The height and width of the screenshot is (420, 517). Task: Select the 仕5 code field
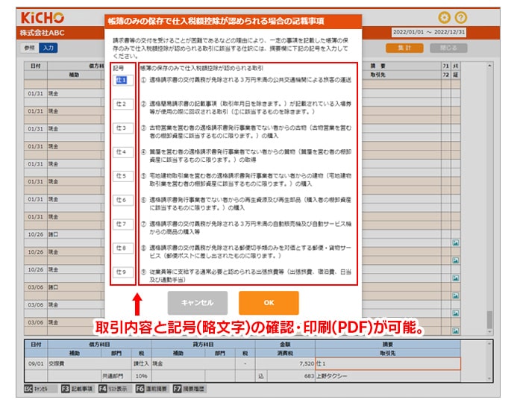coord(123,176)
